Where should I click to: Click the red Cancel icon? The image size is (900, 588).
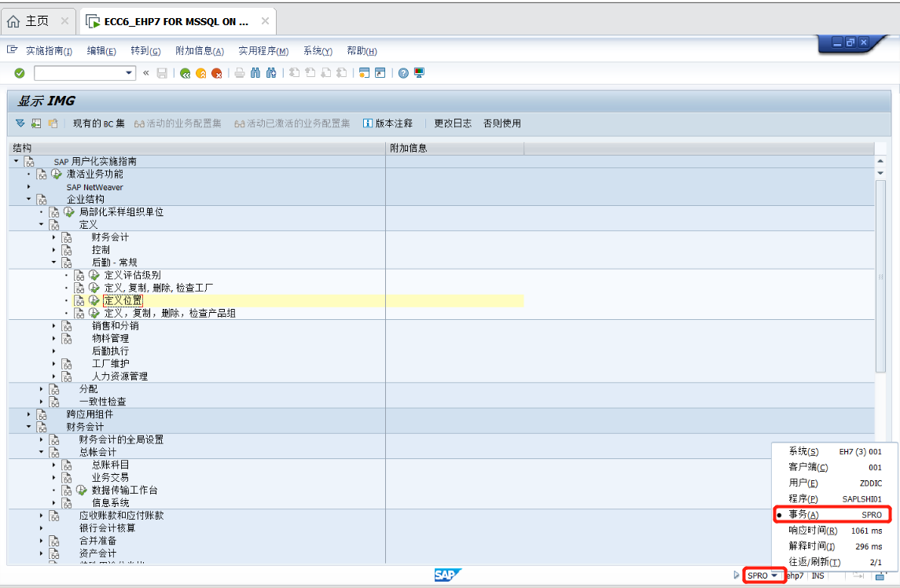216,73
